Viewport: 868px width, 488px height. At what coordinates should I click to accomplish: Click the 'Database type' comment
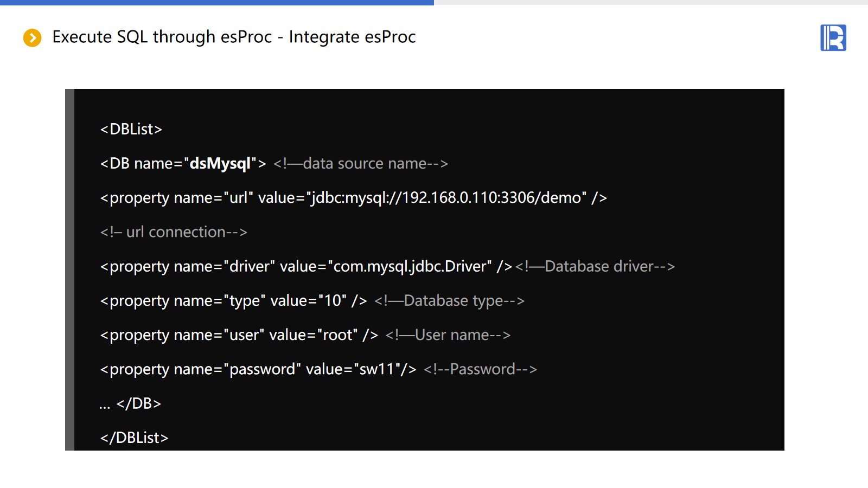click(x=449, y=301)
